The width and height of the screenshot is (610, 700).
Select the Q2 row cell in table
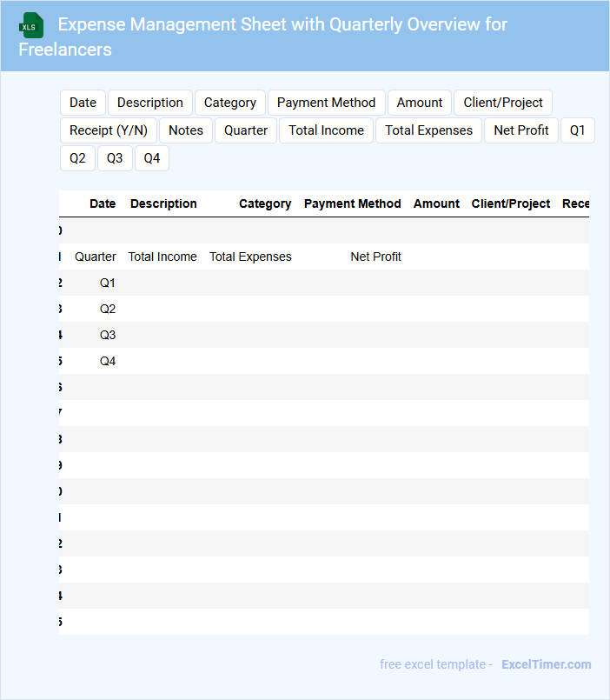pyautogui.click(x=108, y=309)
